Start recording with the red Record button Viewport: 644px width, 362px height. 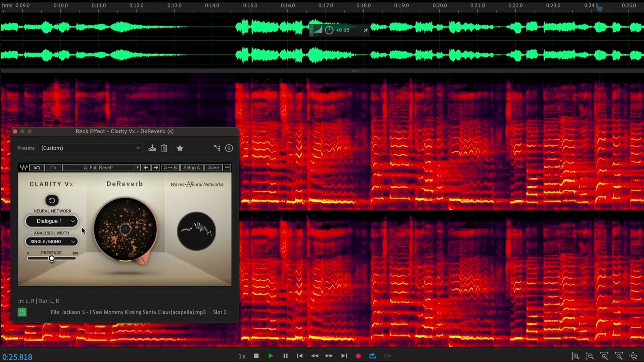[x=358, y=356]
